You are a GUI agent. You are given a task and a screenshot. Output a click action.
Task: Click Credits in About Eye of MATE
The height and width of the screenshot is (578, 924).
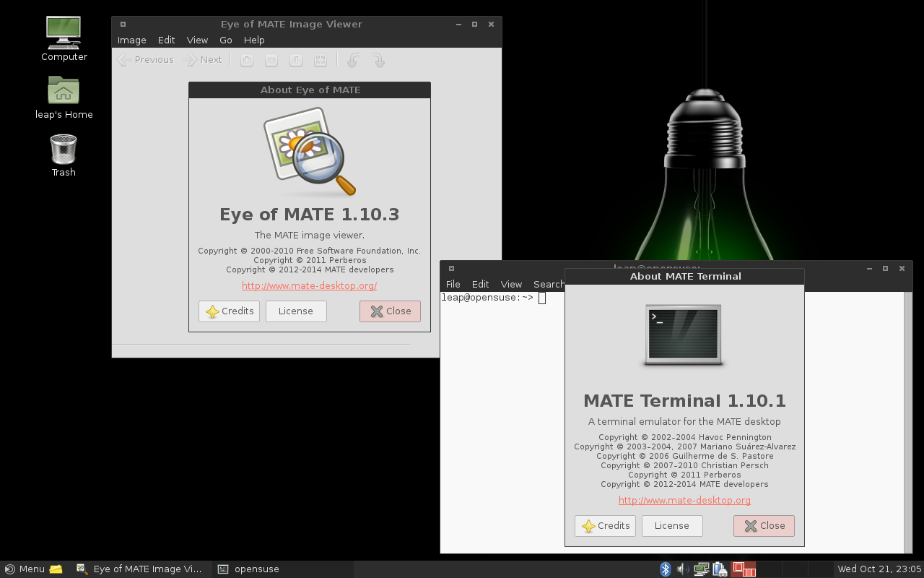[x=229, y=311]
